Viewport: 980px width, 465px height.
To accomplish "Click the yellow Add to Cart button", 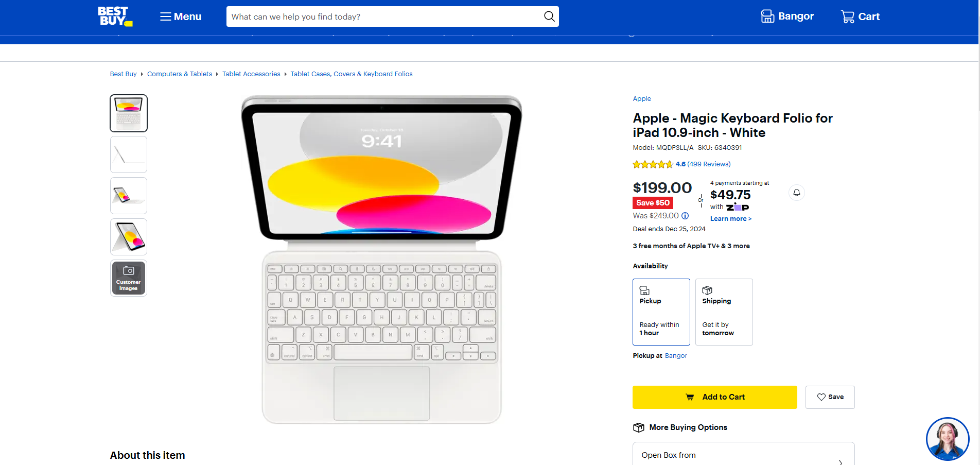I will pyautogui.click(x=714, y=397).
